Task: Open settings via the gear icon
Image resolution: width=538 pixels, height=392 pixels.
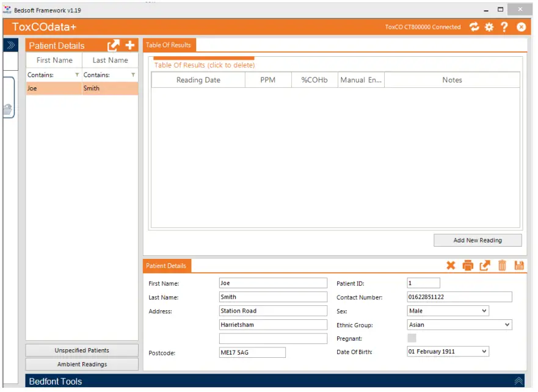Action: pos(488,27)
